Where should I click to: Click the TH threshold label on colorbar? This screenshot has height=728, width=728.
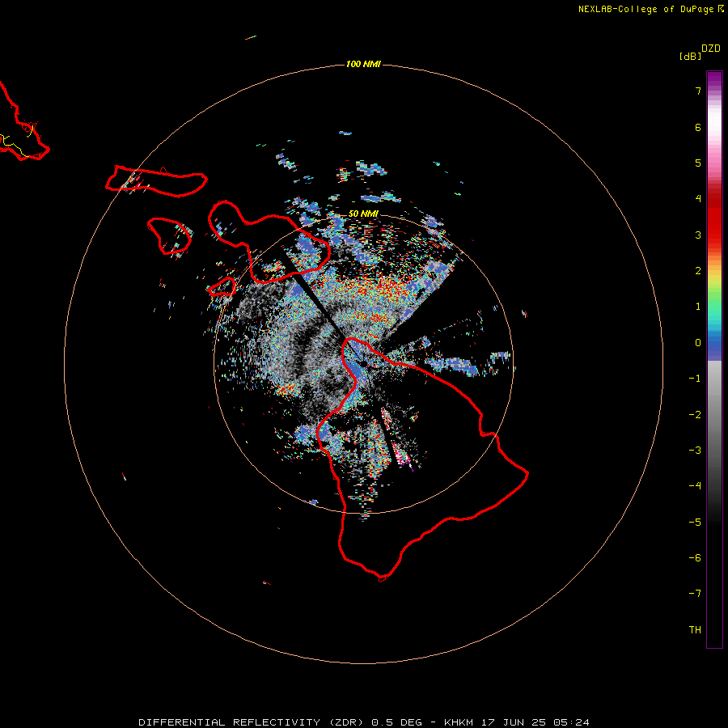point(695,630)
